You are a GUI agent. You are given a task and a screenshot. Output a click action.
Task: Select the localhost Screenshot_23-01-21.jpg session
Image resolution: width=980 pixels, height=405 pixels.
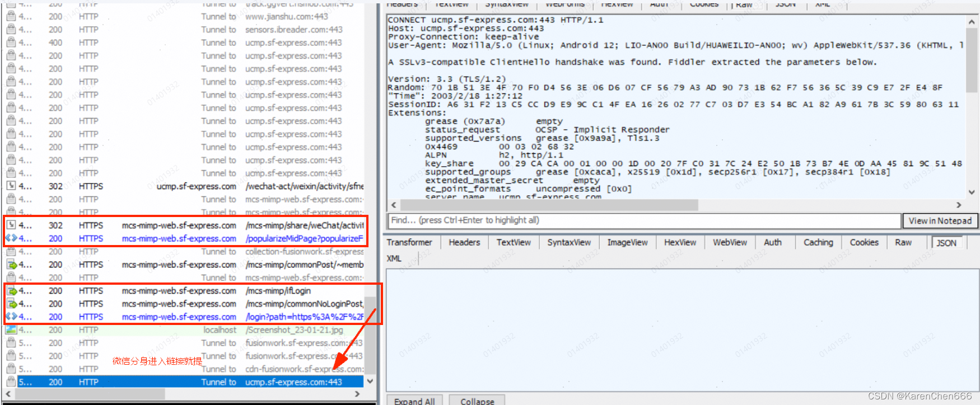pyautogui.click(x=184, y=329)
